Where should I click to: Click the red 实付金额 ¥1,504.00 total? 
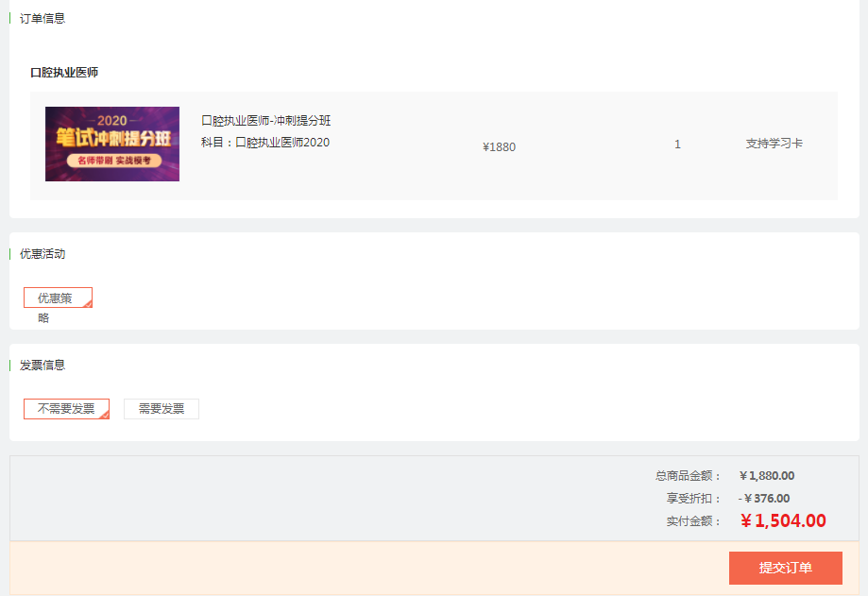(x=782, y=520)
